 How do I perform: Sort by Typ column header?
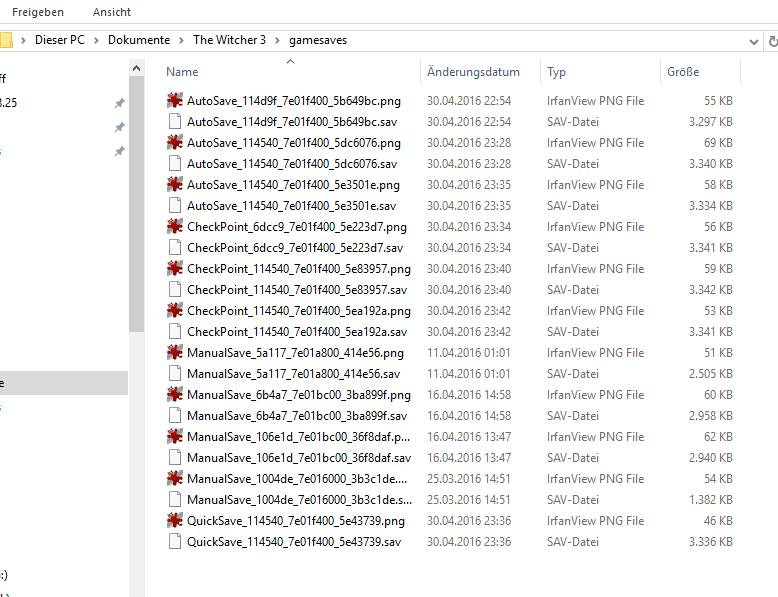(x=556, y=72)
